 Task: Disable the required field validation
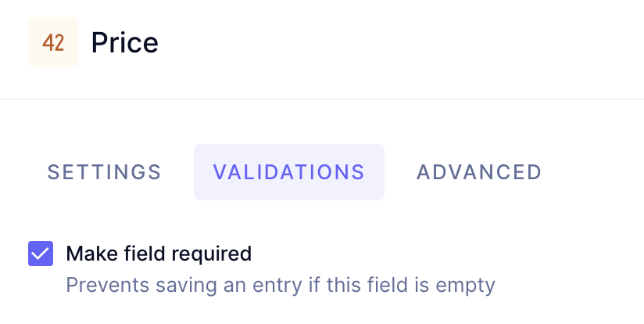tap(41, 254)
